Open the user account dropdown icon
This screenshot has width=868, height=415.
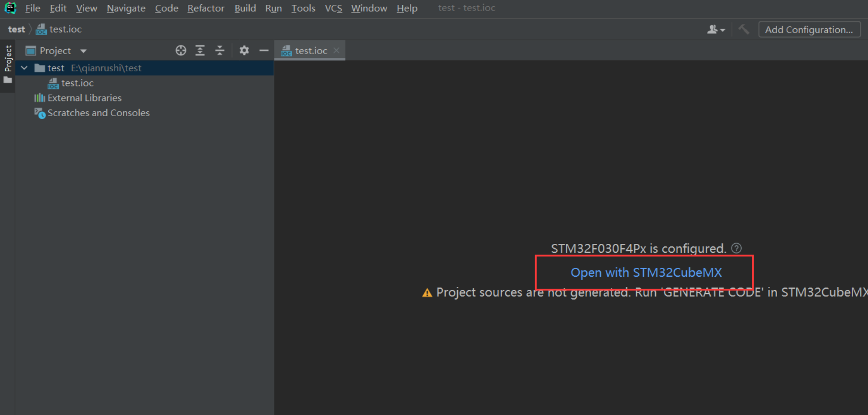(716, 30)
